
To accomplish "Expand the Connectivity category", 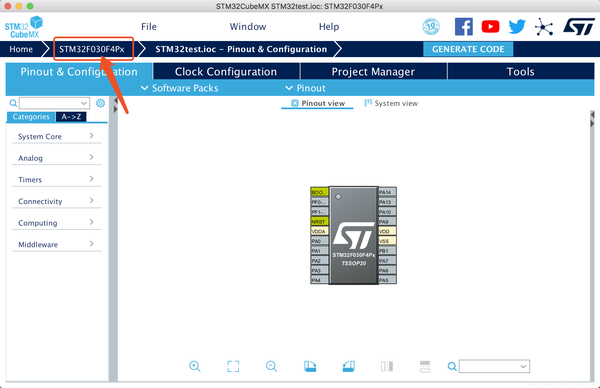I will tap(57, 201).
